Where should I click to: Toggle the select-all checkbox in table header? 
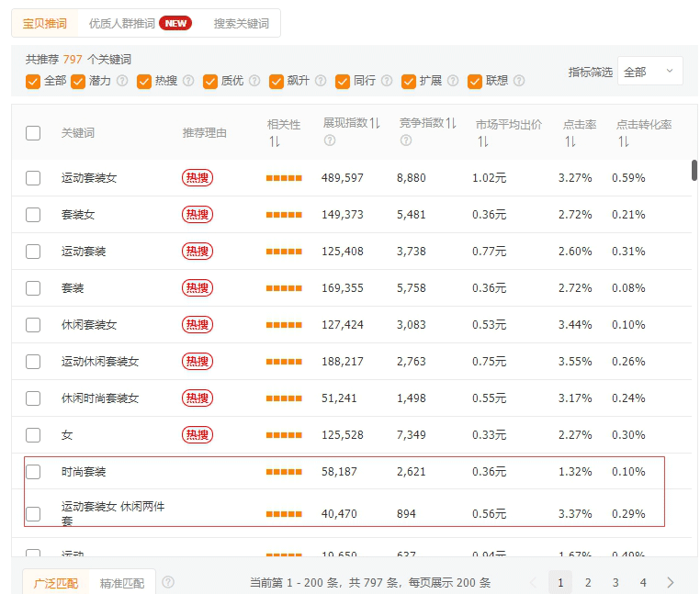tap(33, 133)
